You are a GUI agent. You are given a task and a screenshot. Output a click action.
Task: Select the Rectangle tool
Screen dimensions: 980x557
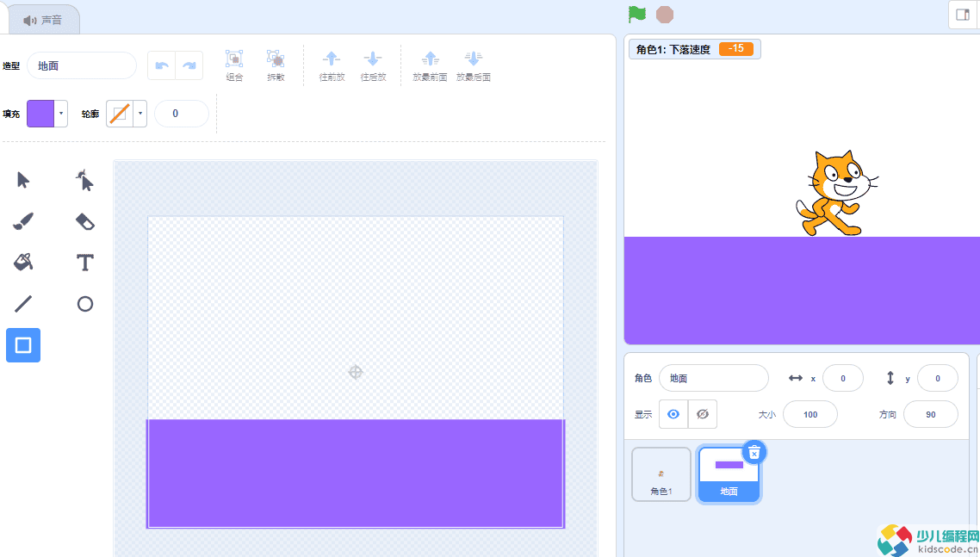pos(23,345)
